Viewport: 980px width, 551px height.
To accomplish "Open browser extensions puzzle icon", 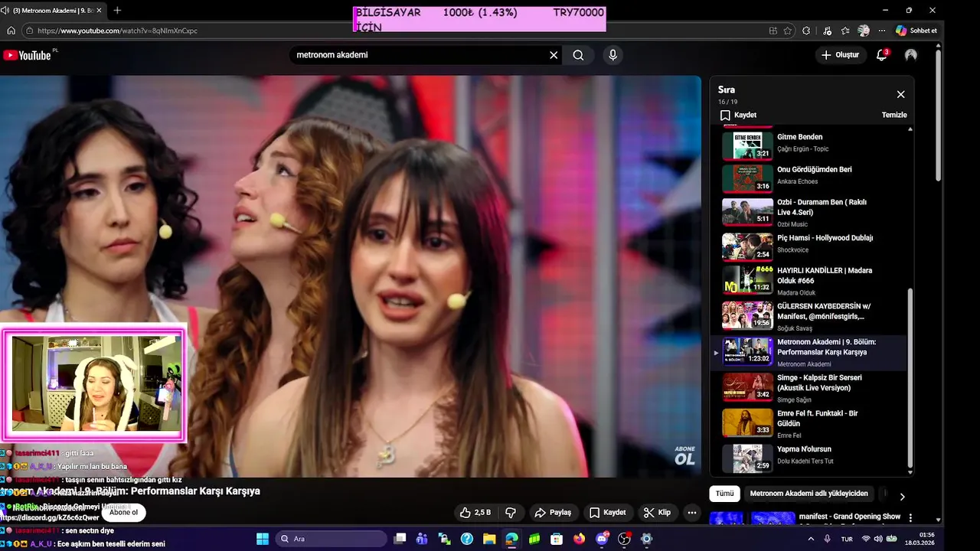I will click(806, 31).
